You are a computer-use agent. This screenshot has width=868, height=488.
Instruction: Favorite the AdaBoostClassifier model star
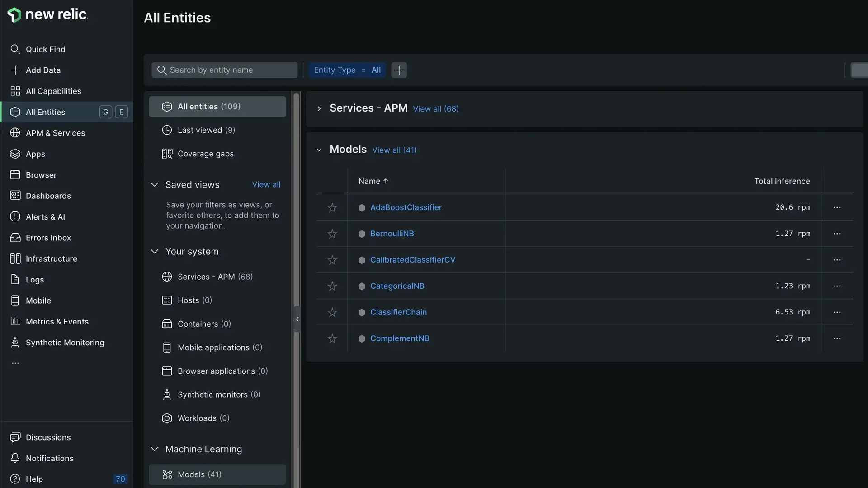coord(332,207)
